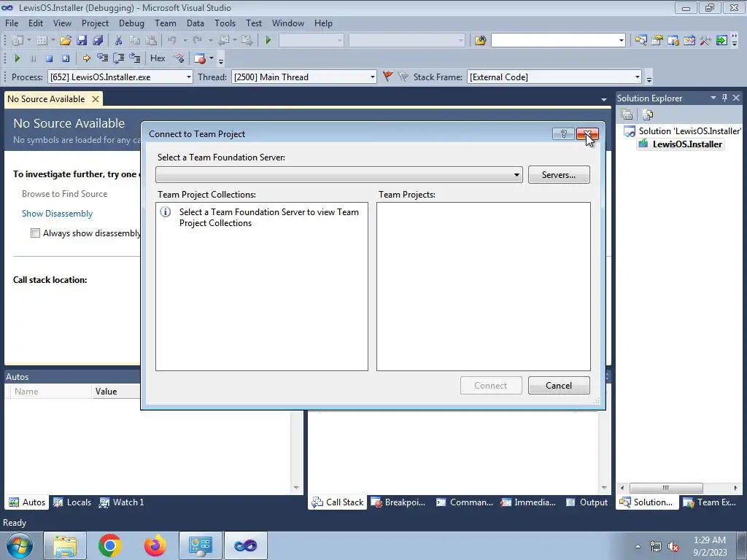Close the No Source Available tab
The height and width of the screenshot is (560, 747).
[x=96, y=99]
